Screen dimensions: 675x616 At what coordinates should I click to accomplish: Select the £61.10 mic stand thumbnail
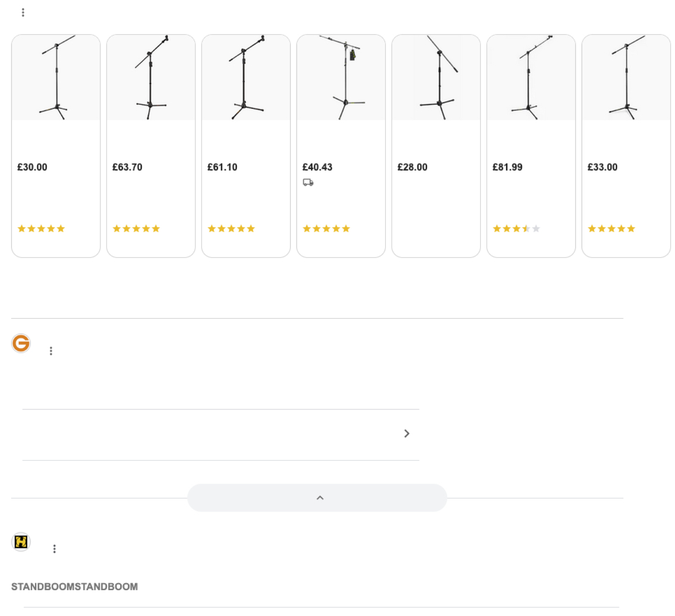point(246,78)
